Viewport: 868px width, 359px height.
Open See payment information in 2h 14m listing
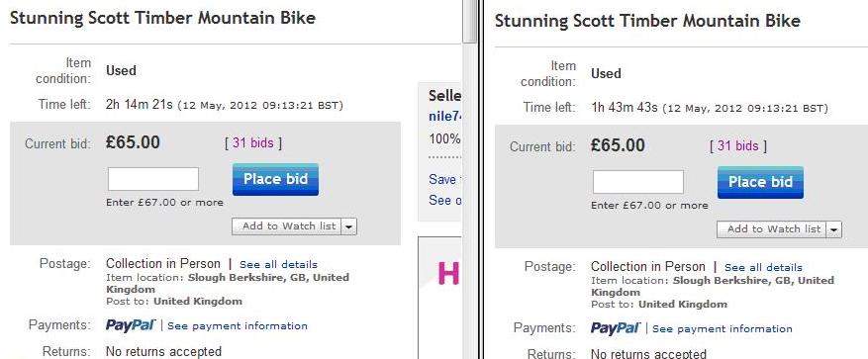[x=238, y=325]
